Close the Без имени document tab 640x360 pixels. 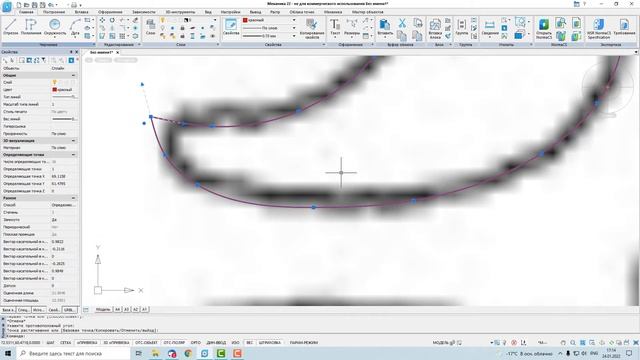pyautogui.click(x=118, y=53)
